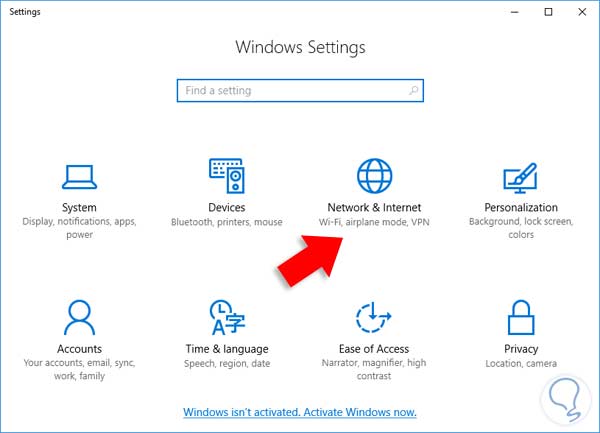Follow the Activate Windows now link
This screenshot has height=433, width=600.
point(300,412)
